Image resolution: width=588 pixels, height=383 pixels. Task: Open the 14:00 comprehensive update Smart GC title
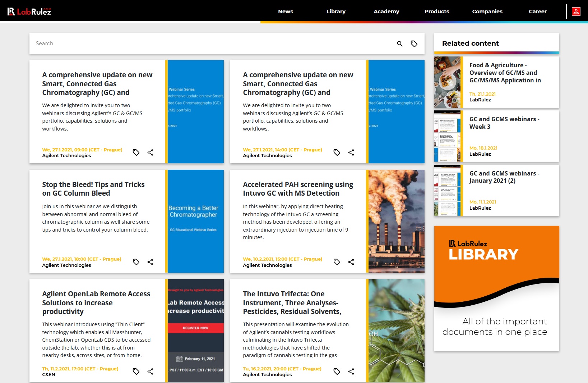298,84
